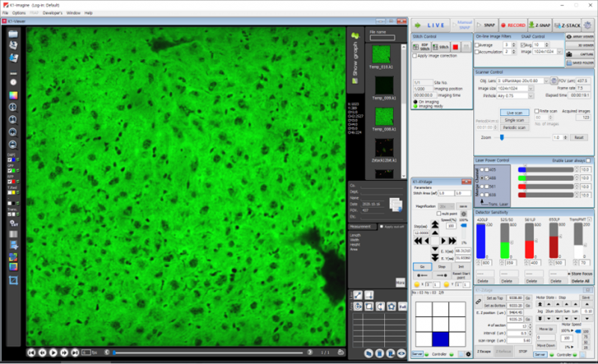The image size is (598, 364).
Task: Check Apply image correction
Action: [415, 55]
